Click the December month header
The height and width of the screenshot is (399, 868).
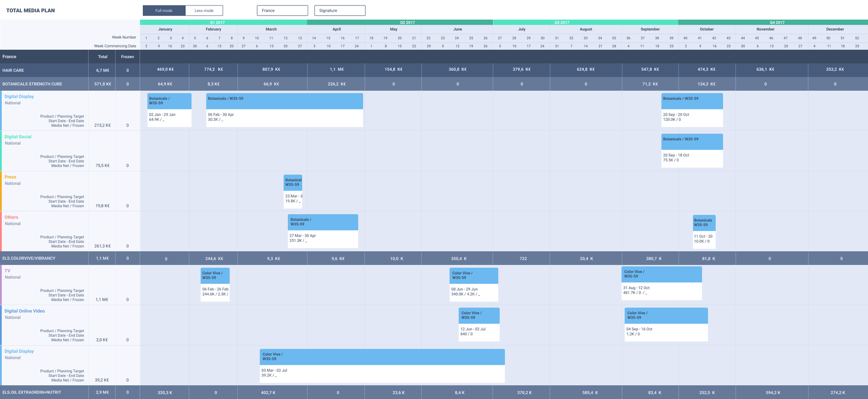835,29
